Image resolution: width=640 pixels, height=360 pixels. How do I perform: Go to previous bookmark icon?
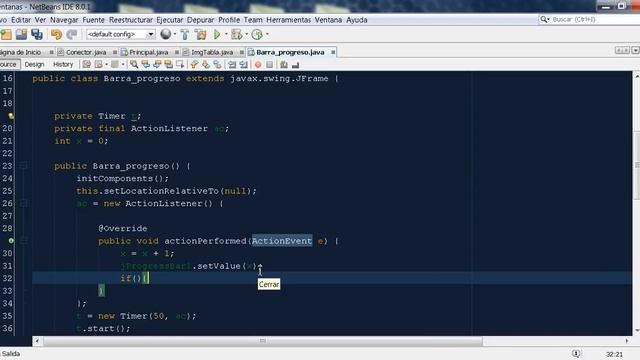(194, 64)
